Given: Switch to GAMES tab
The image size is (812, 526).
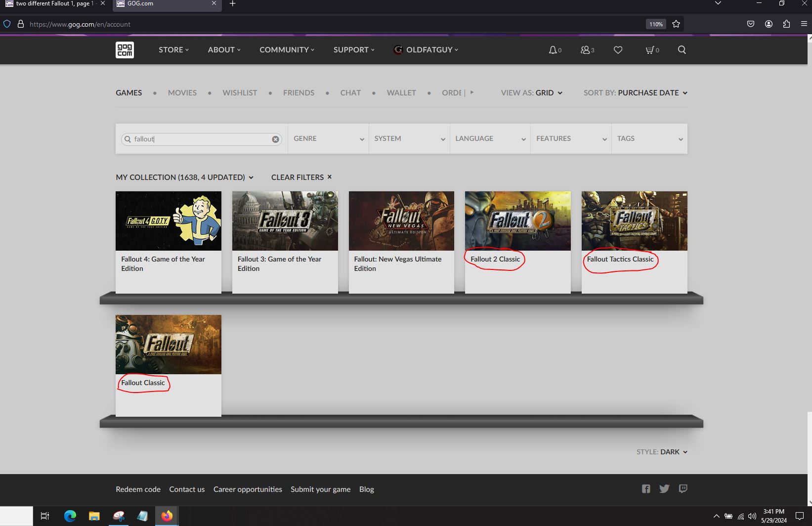Looking at the screenshot, I should tap(129, 93).
